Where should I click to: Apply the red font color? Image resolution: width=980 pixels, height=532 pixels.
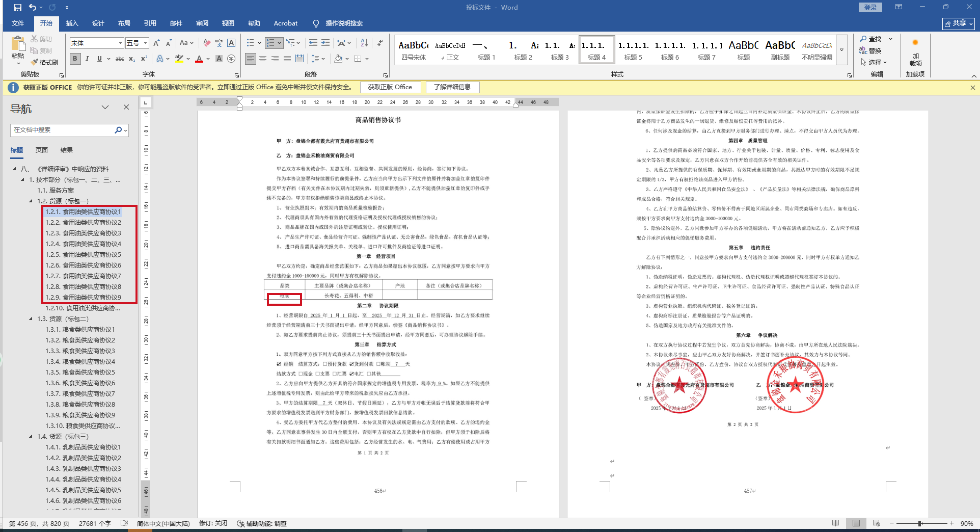click(x=199, y=59)
